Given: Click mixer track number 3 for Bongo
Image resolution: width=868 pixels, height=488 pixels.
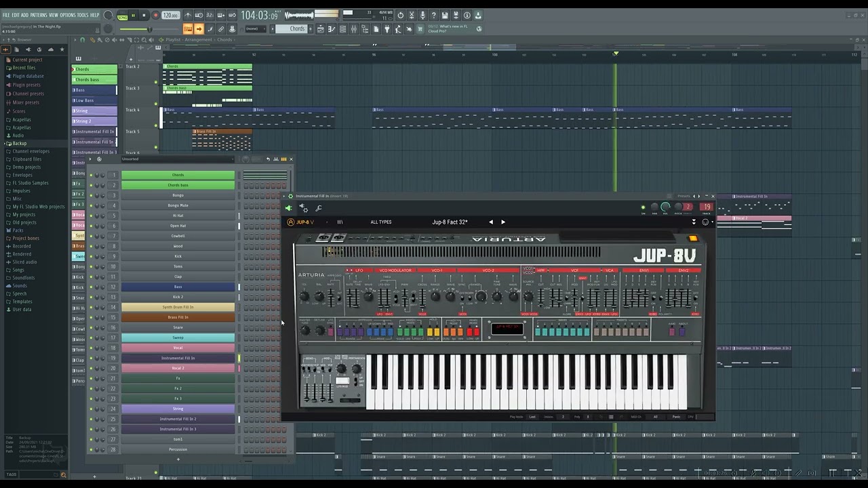Looking at the screenshot, I should tap(114, 195).
